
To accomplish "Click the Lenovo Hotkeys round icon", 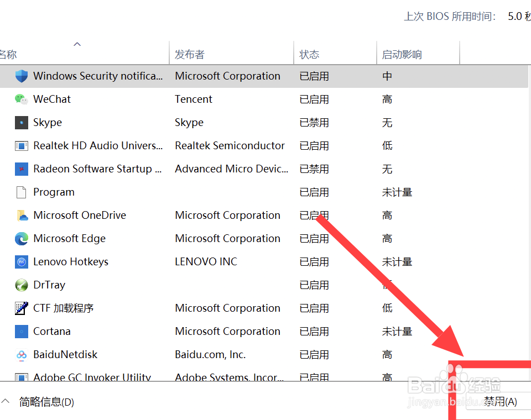I will (22, 262).
